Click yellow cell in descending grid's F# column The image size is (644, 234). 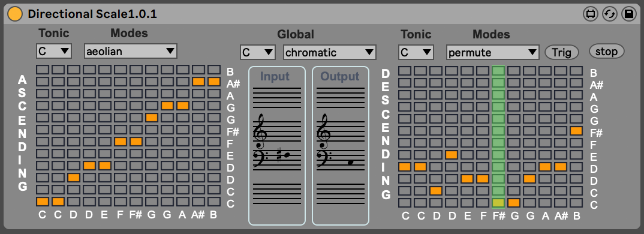click(498, 203)
